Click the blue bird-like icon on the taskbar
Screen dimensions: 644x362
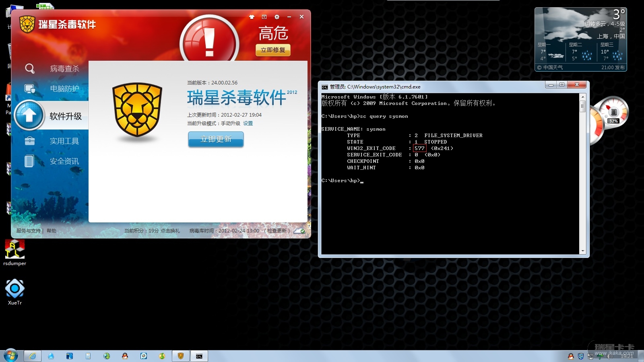pyautogui.click(x=51, y=356)
